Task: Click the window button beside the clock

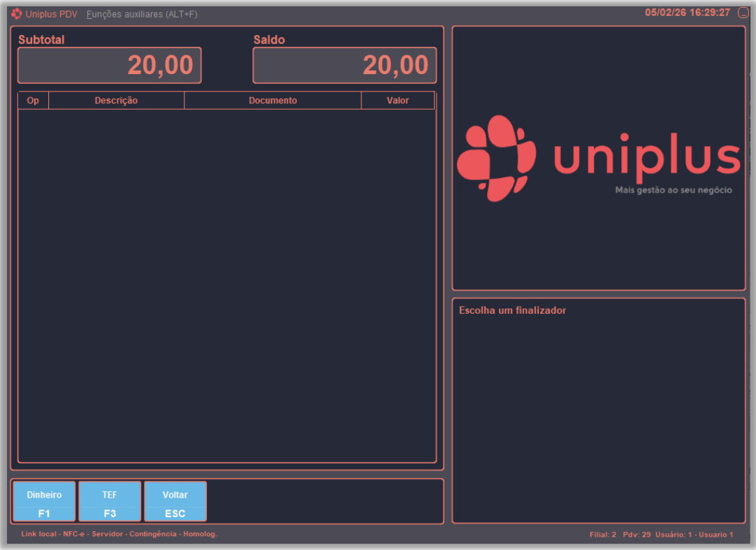Action: click(743, 13)
